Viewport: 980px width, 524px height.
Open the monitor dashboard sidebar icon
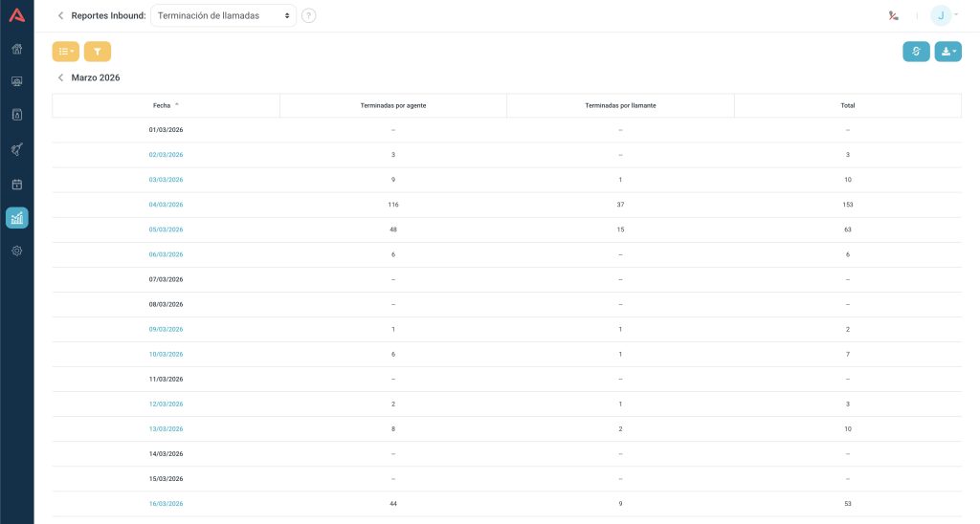pyautogui.click(x=16, y=81)
